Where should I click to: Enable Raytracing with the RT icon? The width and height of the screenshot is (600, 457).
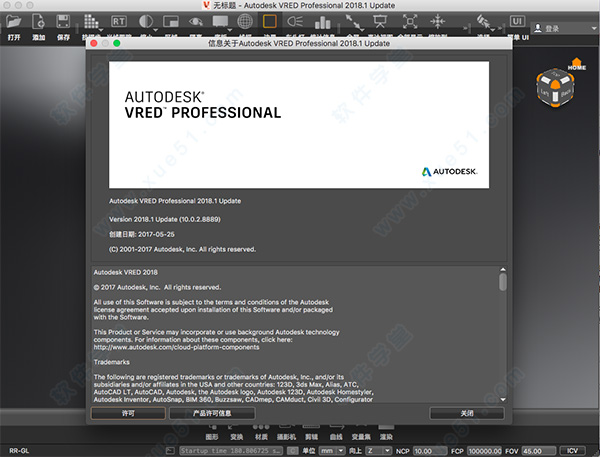click(119, 21)
